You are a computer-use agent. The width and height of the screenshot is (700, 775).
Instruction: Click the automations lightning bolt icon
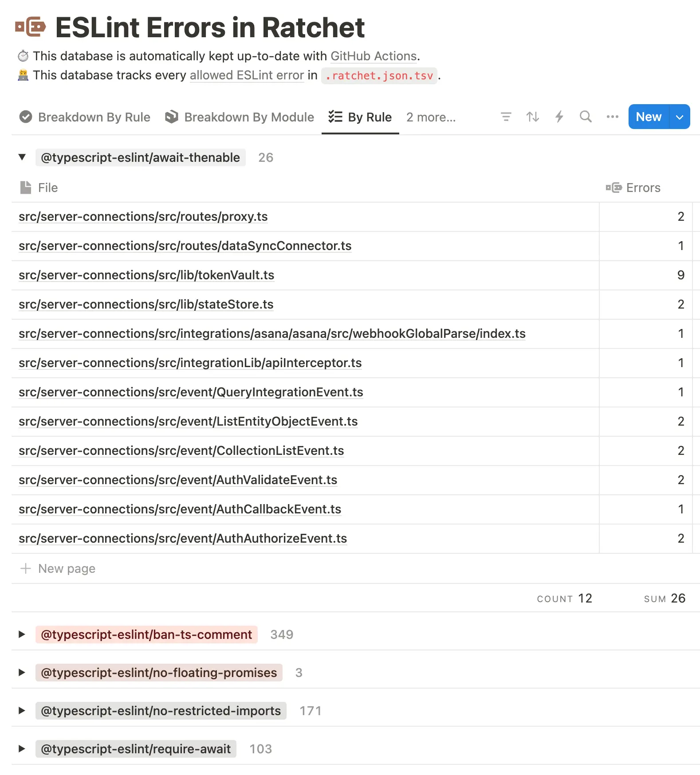pos(559,117)
